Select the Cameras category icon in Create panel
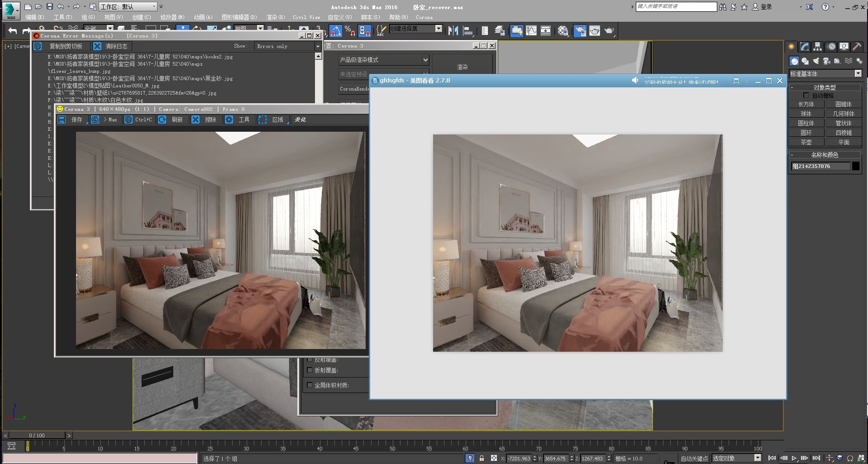Image resolution: width=868 pixels, height=464 pixels. 826,61
